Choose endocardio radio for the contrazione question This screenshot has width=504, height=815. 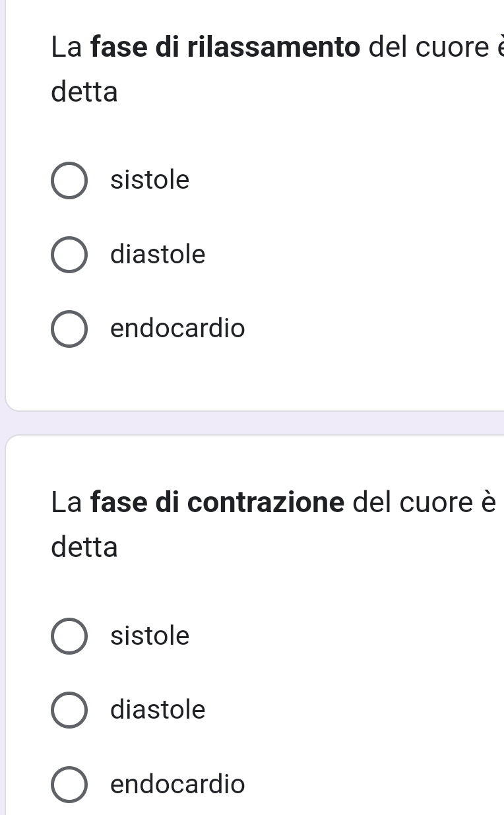coord(68,785)
